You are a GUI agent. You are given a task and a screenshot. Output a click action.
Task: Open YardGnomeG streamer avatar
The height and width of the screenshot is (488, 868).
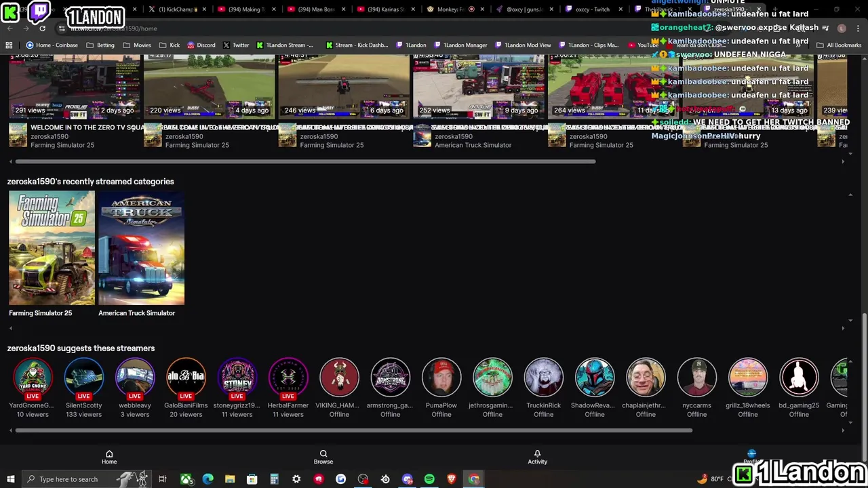(x=33, y=378)
